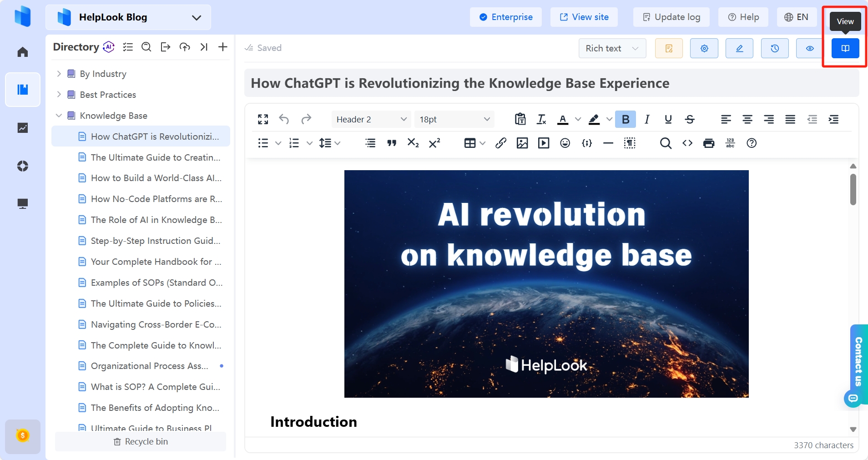Click the Enterprise plan button
Viewport: 868px width, 460px height.
506,17
